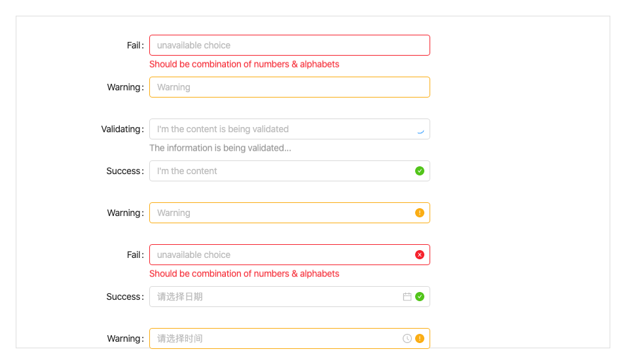Click the clock icon in time picker

tap(407, 338)
